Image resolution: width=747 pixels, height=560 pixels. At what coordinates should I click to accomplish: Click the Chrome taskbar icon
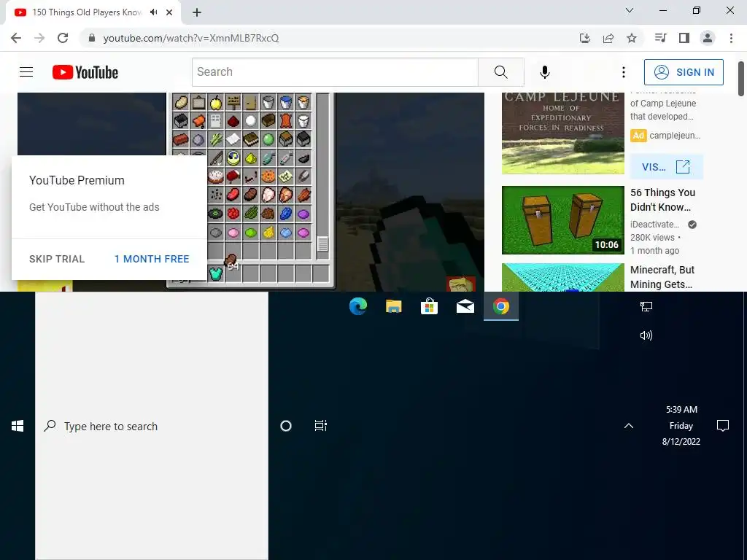(500, 306)
